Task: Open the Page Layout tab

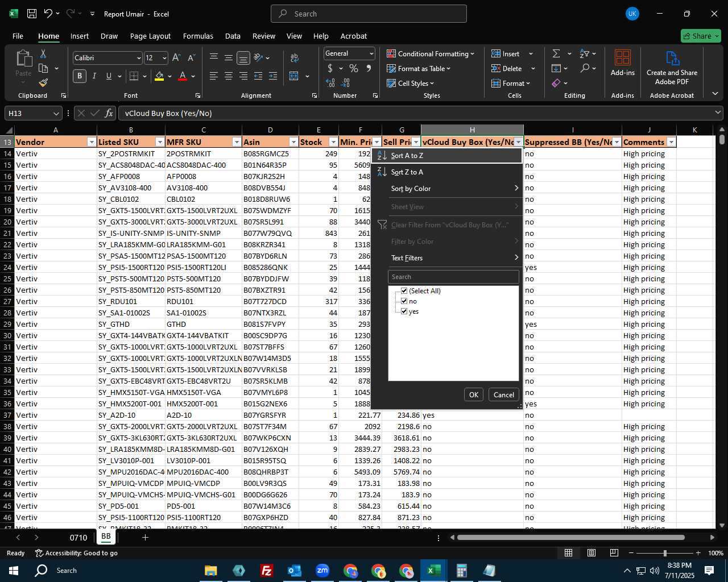Action: 150,36
